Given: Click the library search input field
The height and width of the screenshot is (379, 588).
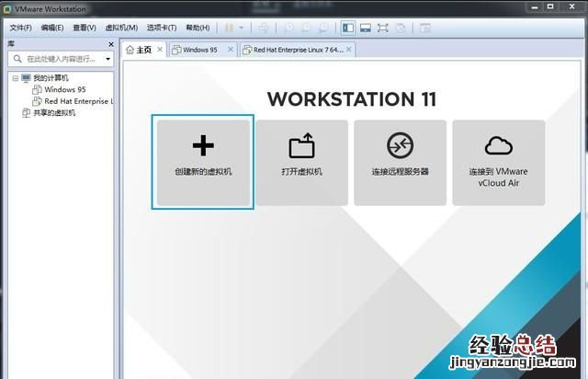Looking at the screenshot, I should point(61,59).
